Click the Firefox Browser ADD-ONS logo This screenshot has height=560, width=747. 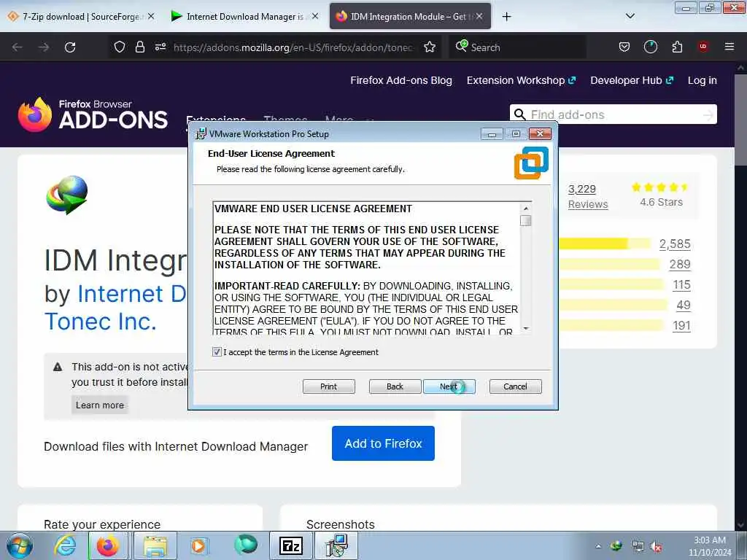tap(93, 114)
